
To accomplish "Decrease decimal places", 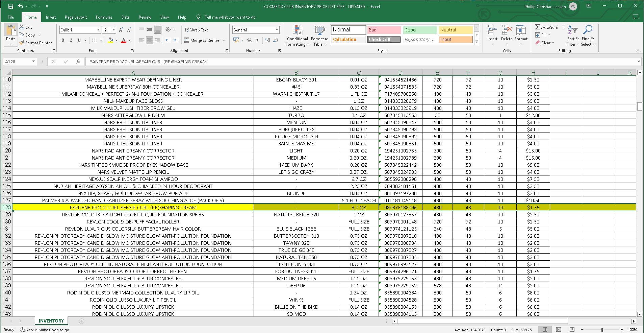I will (x=276, y=40).
